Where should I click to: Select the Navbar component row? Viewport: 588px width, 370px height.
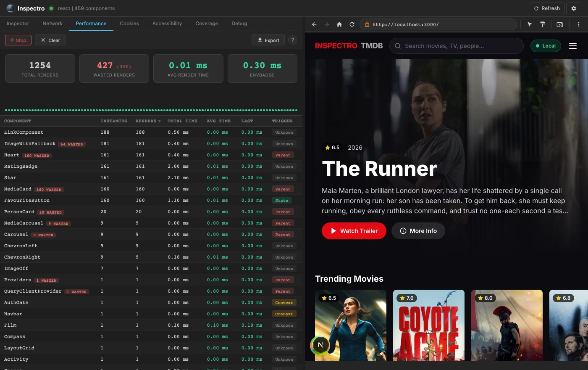point(151,314)
